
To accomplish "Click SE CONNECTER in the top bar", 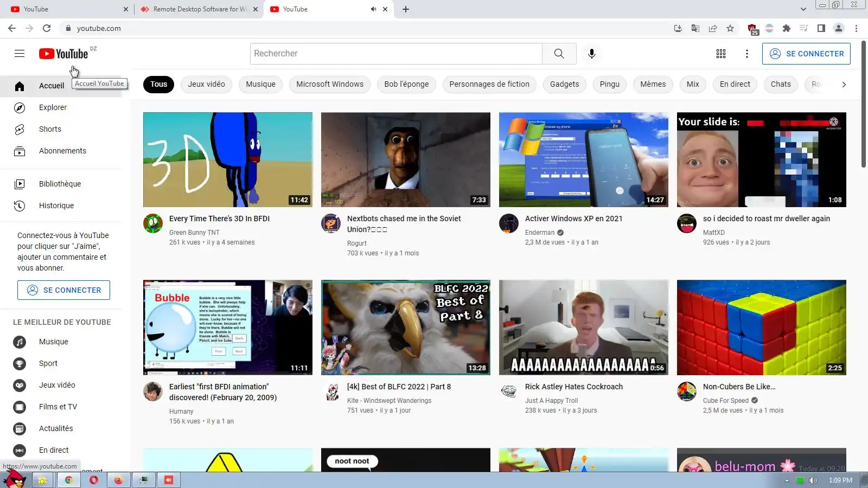I will coord(806,54).
